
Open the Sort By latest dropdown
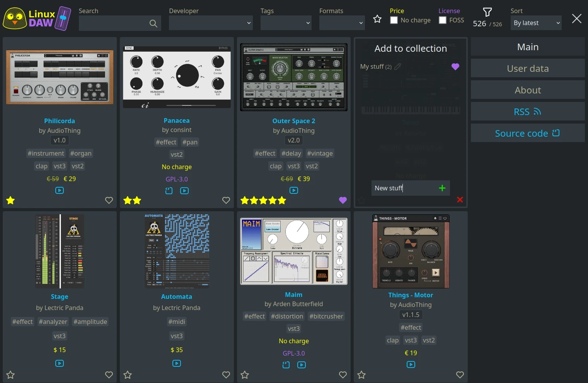pos(536,23)
